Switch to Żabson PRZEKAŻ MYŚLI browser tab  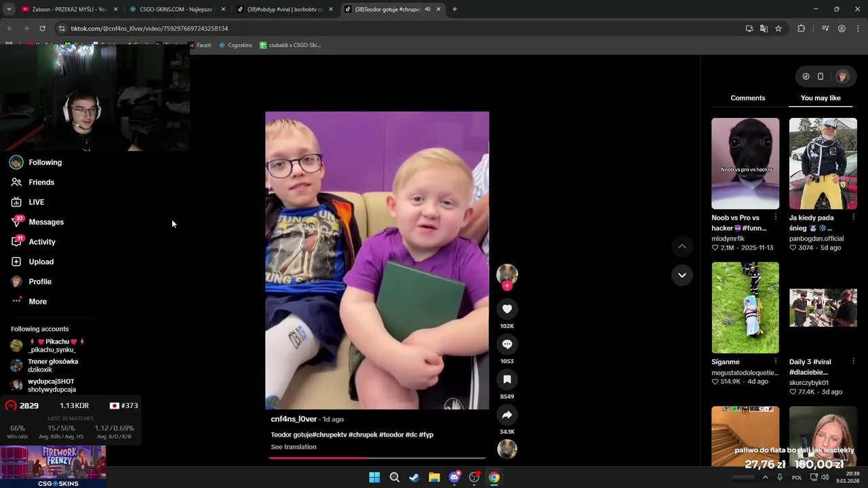point(68,9)
